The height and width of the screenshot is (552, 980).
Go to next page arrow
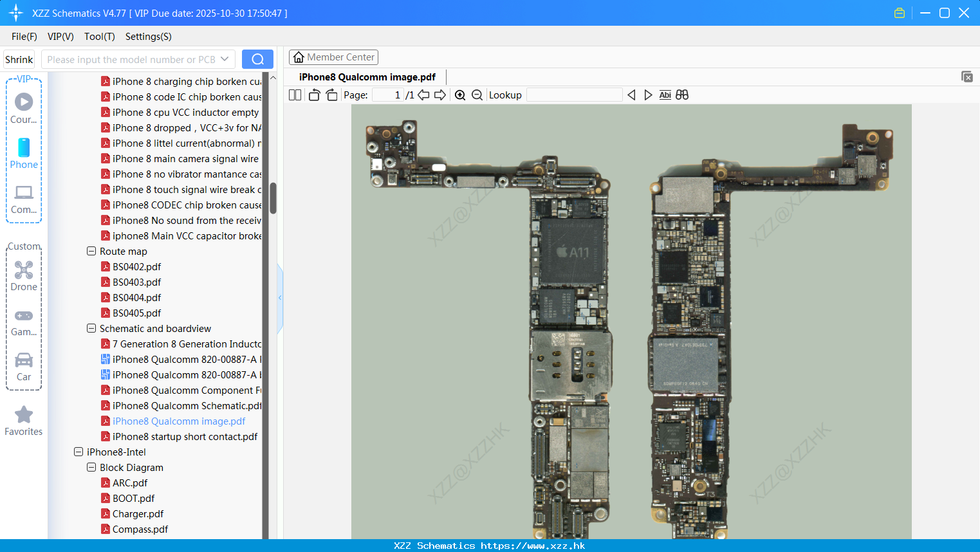point(440,95)
